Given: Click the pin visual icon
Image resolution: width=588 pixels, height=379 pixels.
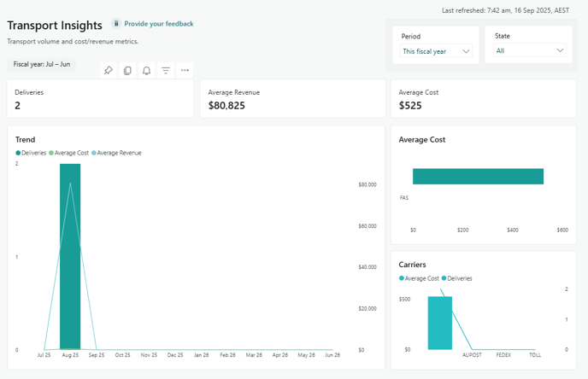Looking at the screenshot, I should click(109, 71).
